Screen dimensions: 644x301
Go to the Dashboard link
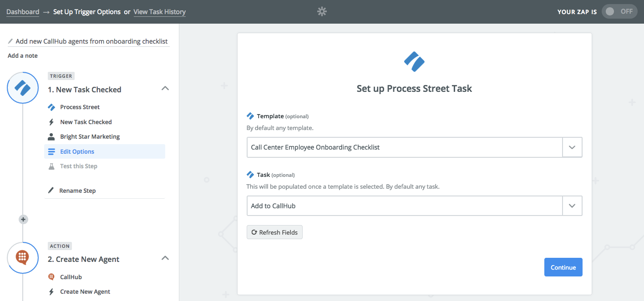pyautogui.click(x=23, y=12)
